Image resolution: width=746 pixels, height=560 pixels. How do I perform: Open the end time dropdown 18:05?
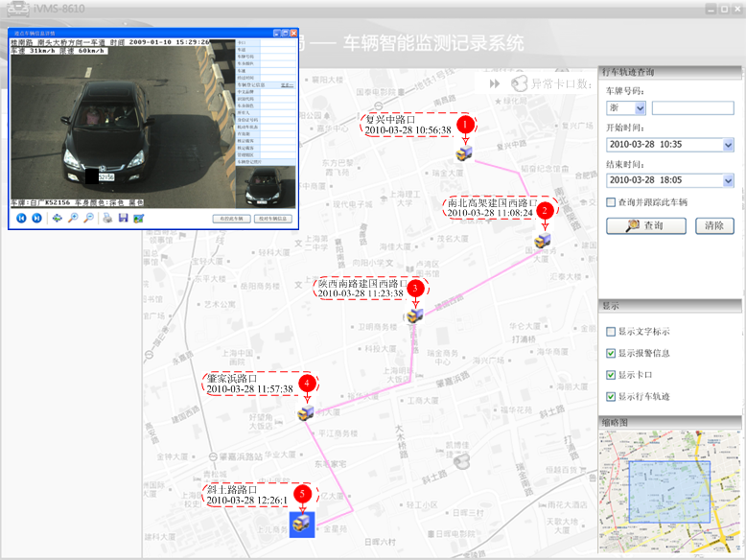click(728, 180)
